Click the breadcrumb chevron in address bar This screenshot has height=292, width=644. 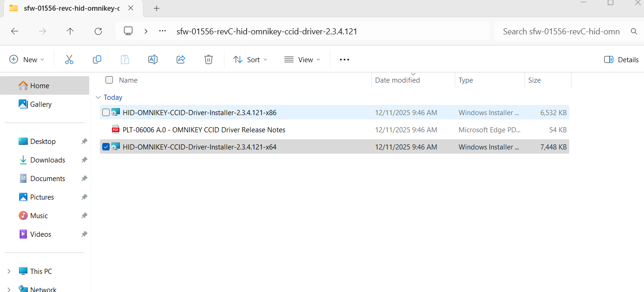coord(146,31)
